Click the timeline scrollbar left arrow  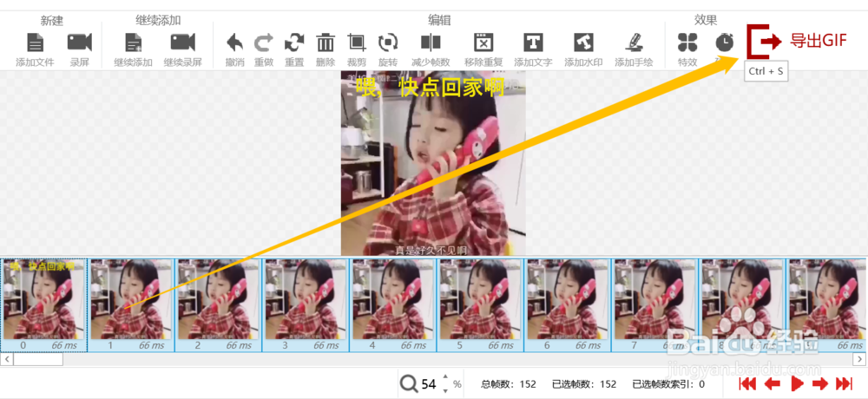click(x=7, y=359)
